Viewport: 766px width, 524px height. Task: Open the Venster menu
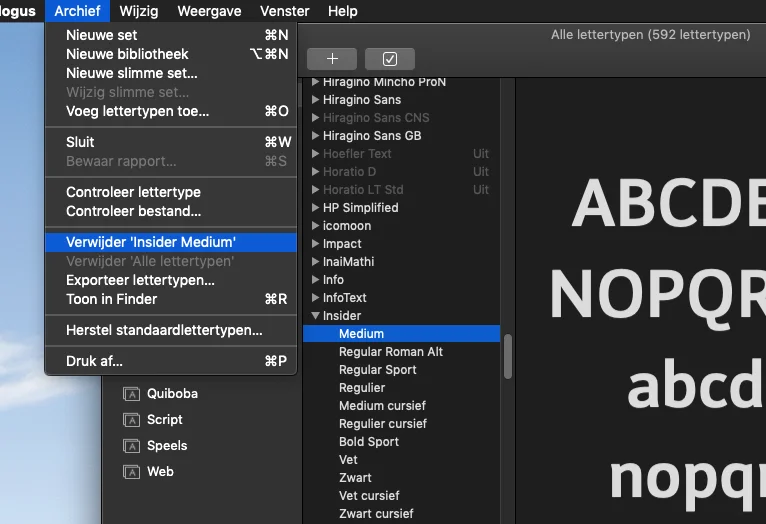[x=284, y=11]
